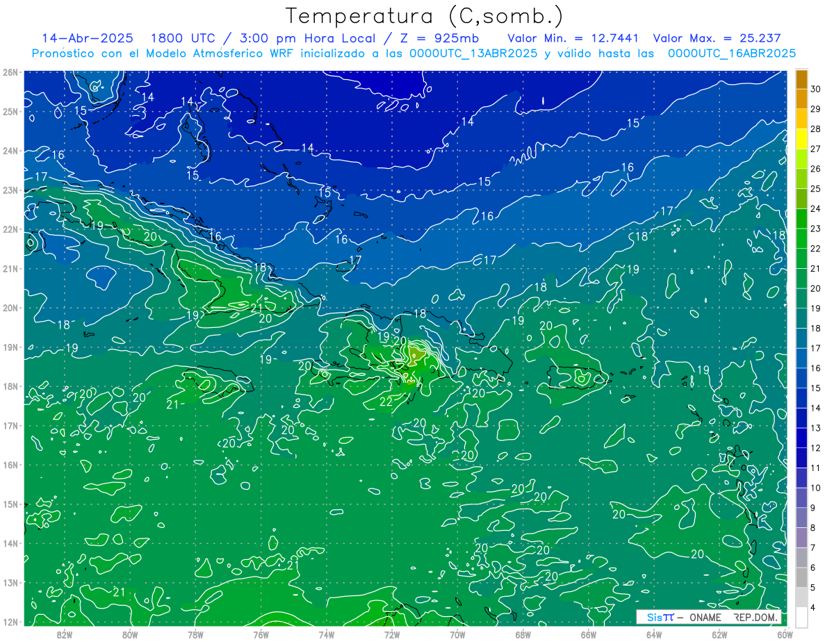Click the colorbar scale value "10"
Screen dimensions: 834x644
point(816,488)
